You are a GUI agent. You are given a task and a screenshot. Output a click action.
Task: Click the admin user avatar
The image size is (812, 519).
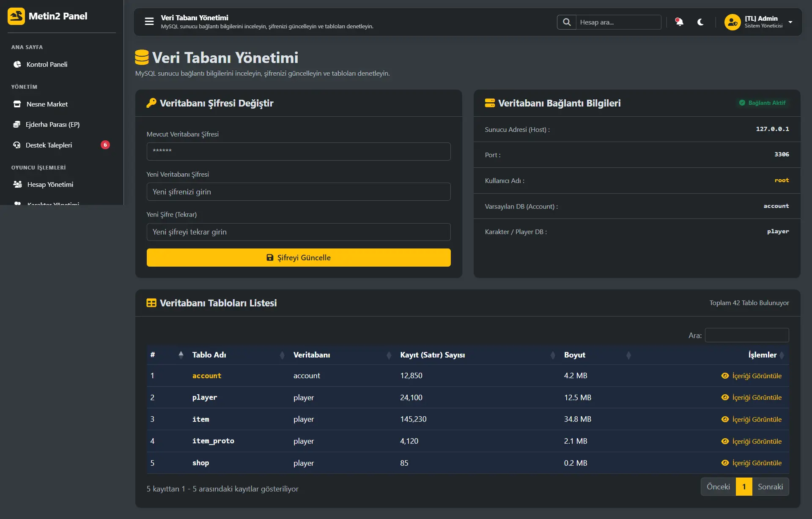pos(732,22)
